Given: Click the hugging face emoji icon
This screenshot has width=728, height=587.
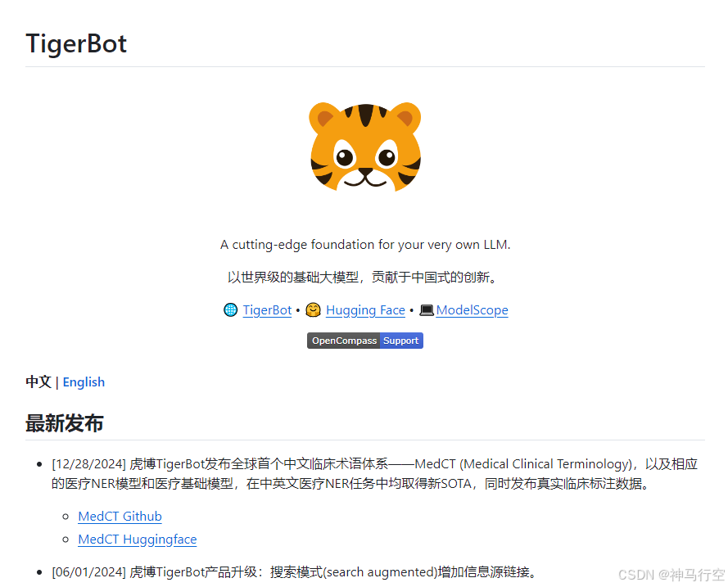Looking at the screenshot, I should (313, 309).
